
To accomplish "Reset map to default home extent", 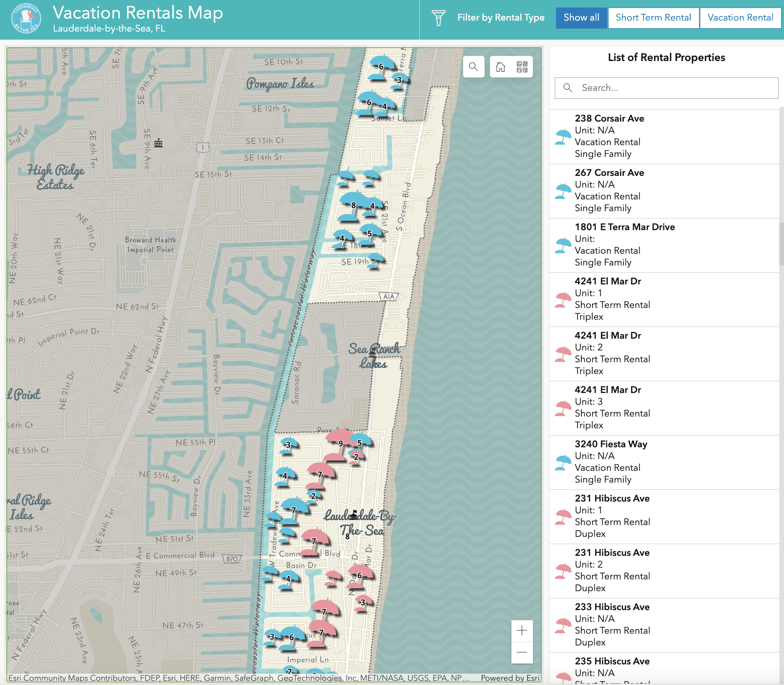I will point(500,67).
